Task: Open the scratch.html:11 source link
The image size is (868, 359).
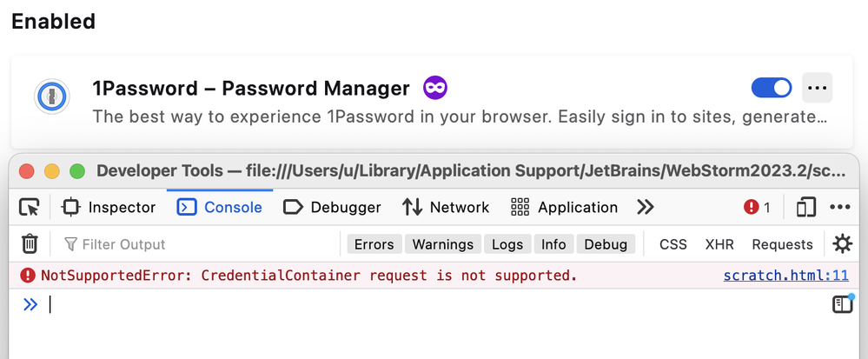Action: tap(785, 276)
